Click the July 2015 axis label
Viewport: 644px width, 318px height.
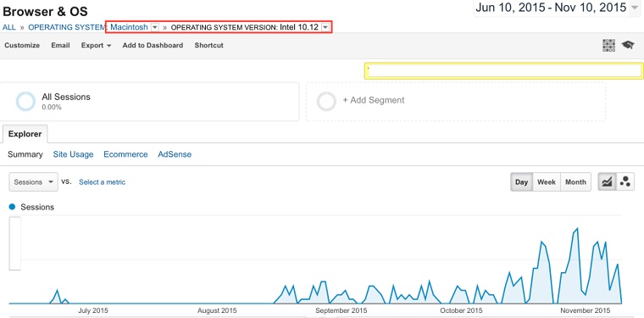[93, 310]
